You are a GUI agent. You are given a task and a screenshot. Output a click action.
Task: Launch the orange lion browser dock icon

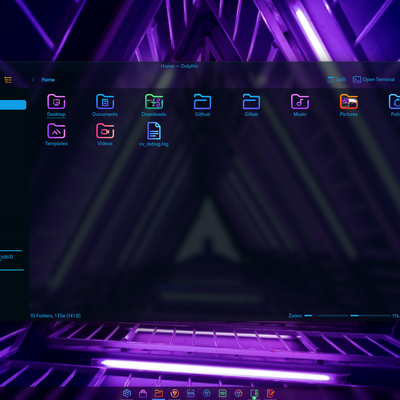[x=175, y=393]
